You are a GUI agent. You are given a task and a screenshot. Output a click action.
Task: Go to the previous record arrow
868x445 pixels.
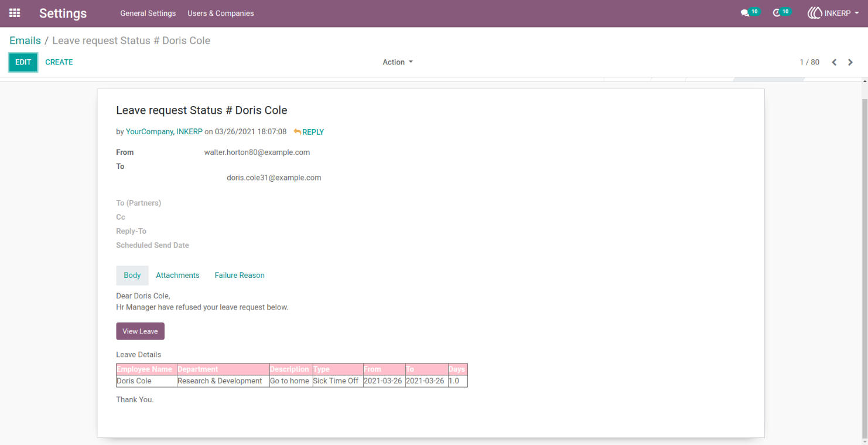coord(834,62)
